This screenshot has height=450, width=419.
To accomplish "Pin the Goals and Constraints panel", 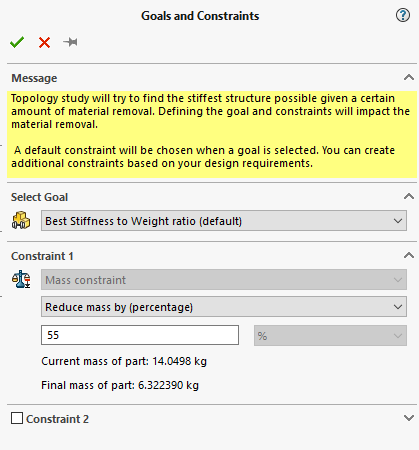I will pyautogui.click(x=70, y=42).
